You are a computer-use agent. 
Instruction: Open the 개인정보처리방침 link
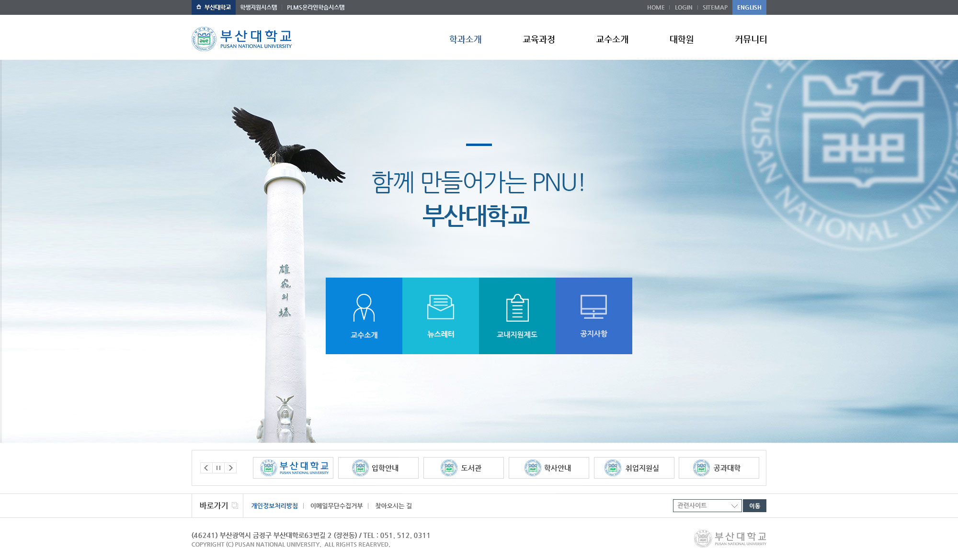[274, 506]
